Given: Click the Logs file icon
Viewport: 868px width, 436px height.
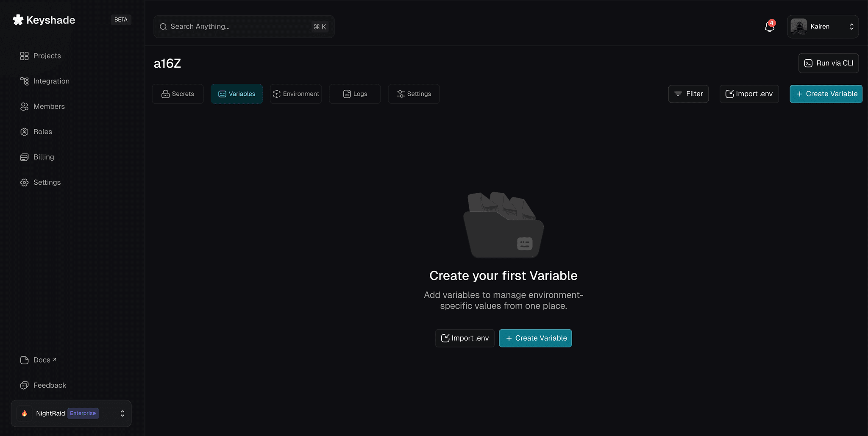Looking at the screenshot, I should [x=347, y=94].
